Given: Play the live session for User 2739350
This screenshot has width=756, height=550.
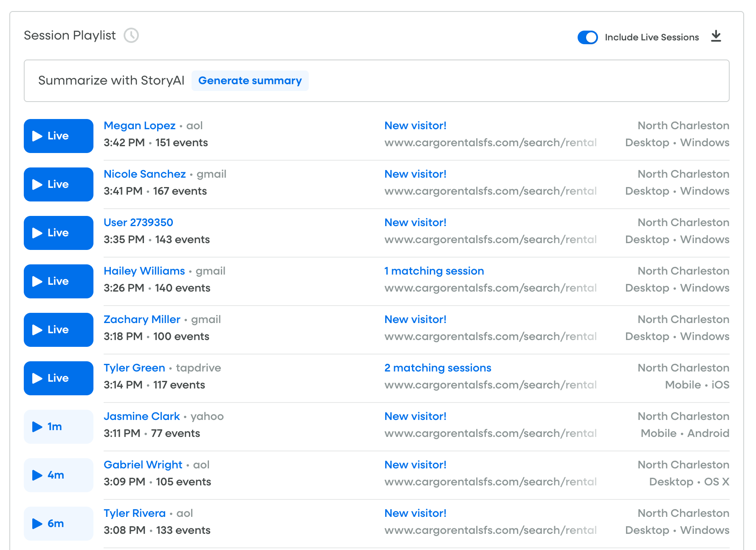Looking at the screenshot, I should click(x=59, y=233).
